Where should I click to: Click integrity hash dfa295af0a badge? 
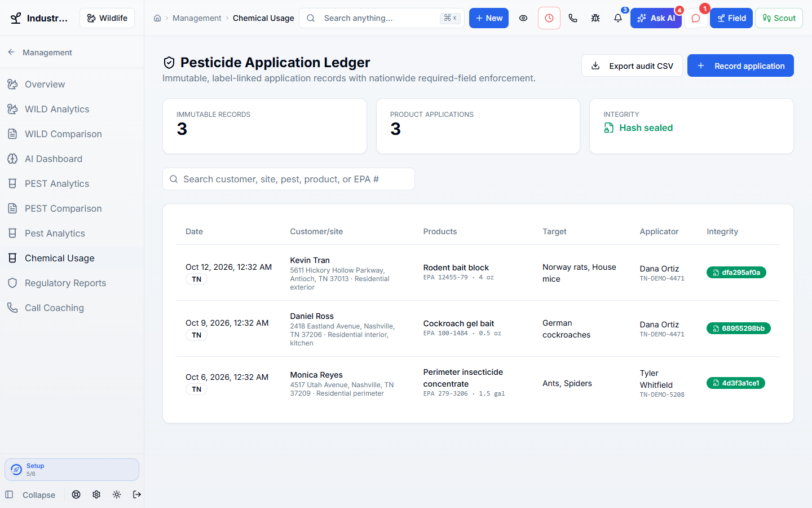point(736,273)
